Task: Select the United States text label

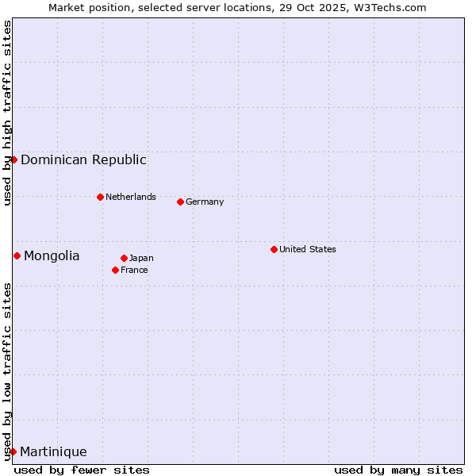Action: (x=307, y=249)
